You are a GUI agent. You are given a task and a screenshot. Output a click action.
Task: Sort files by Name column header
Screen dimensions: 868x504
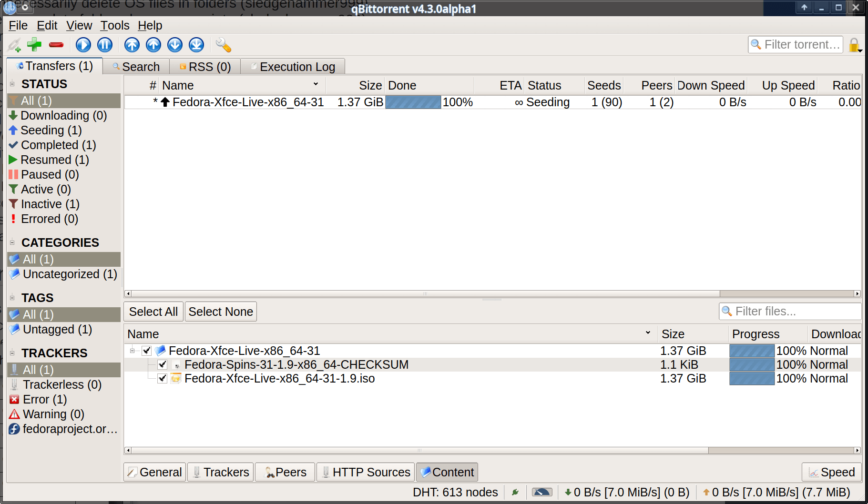[390, 334]
